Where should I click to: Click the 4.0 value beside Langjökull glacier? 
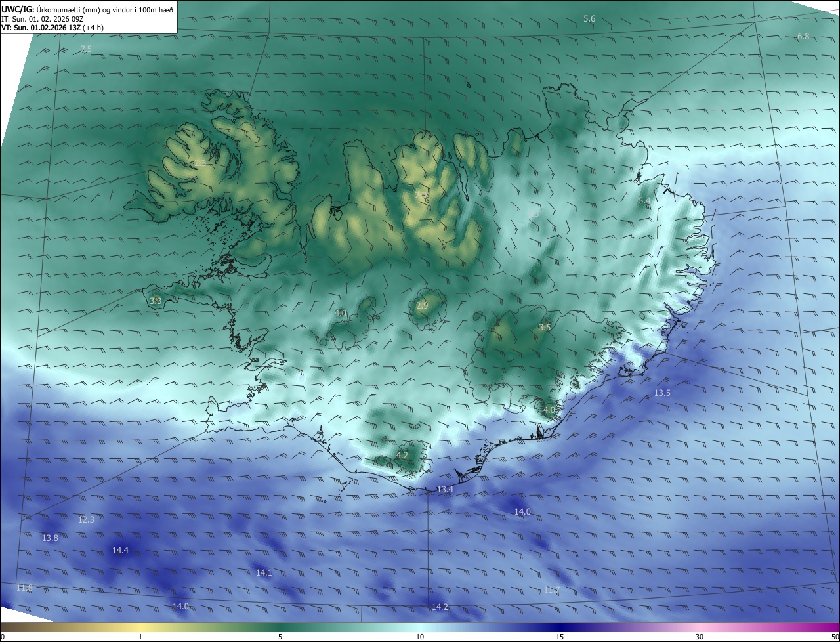click(x=341, y=314)
